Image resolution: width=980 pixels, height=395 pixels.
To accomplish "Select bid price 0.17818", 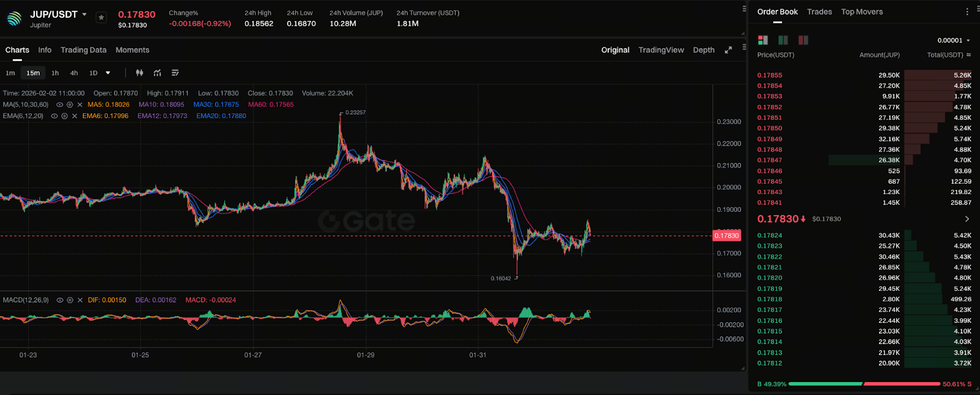I will click(x=769, y=299).
